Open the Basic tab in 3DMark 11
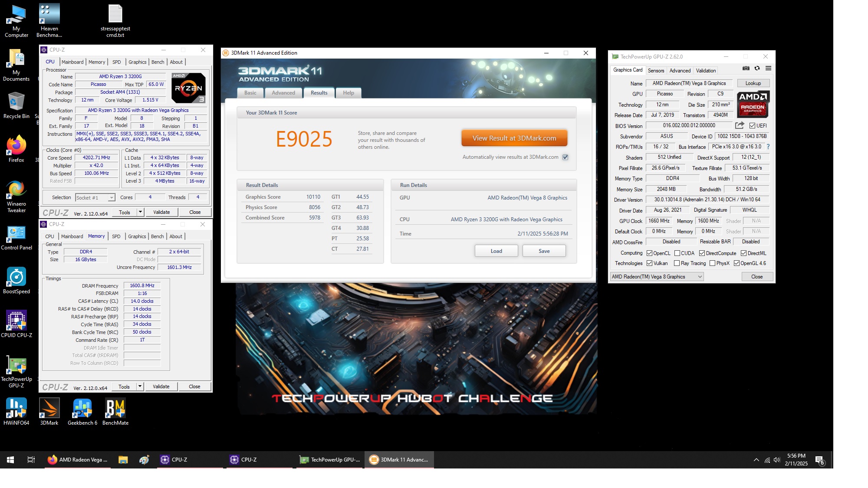This screenshot has width=868, height=488. (250, 93)
